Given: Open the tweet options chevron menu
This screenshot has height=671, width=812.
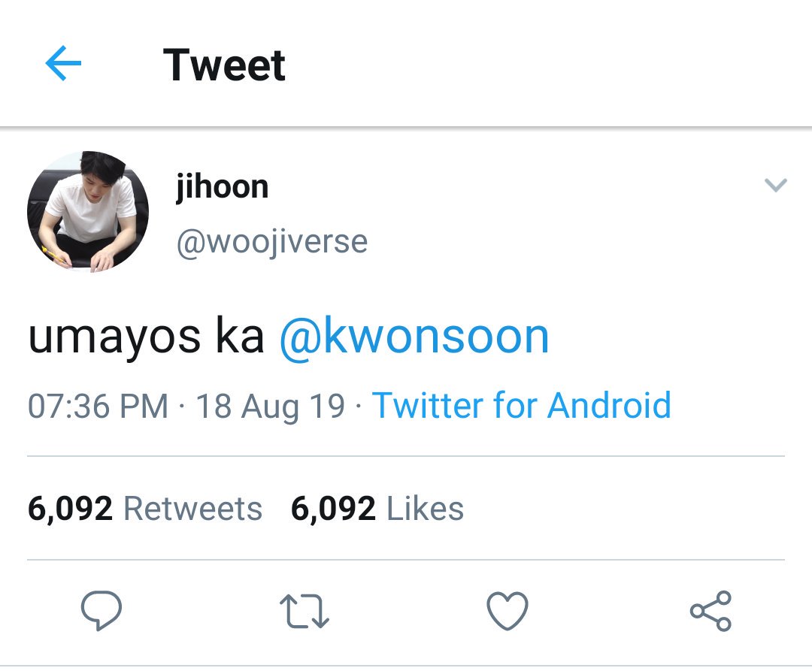Looking at the screenshot, I should pyautogui.click(x=775, y=185).
